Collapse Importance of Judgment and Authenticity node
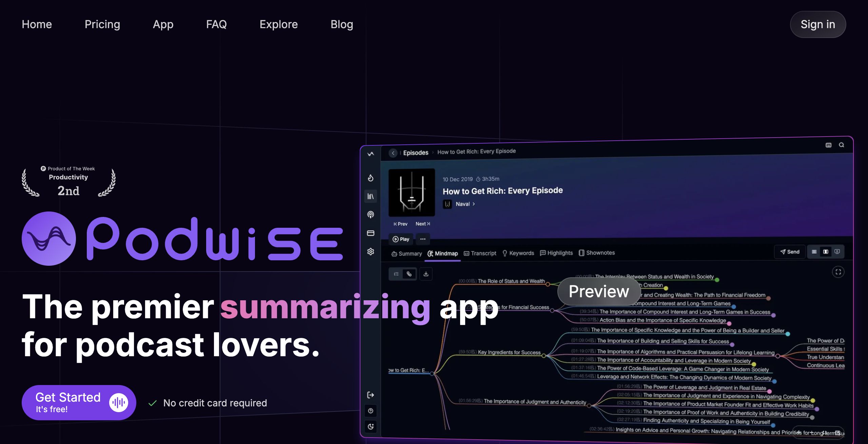This screenshot has width=868, height=444. pos(589,405)
